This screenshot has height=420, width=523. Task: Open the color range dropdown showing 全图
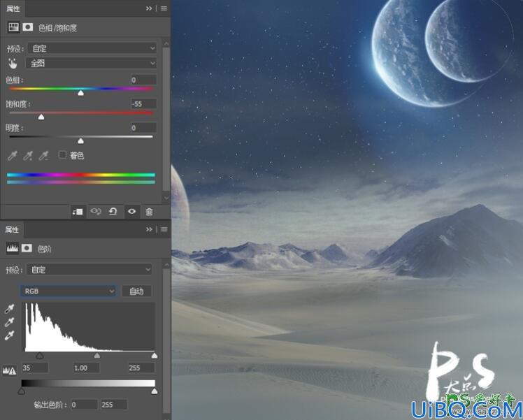pyautogui.click(x=92, y=63)
